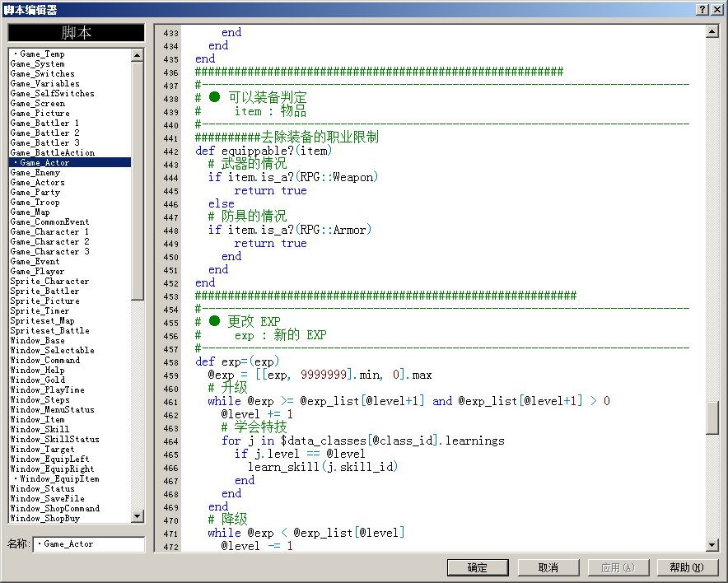This screenshot has width=728, height=583.
Task: Click script list scrollbar thumb
Action: click(137, 181)
